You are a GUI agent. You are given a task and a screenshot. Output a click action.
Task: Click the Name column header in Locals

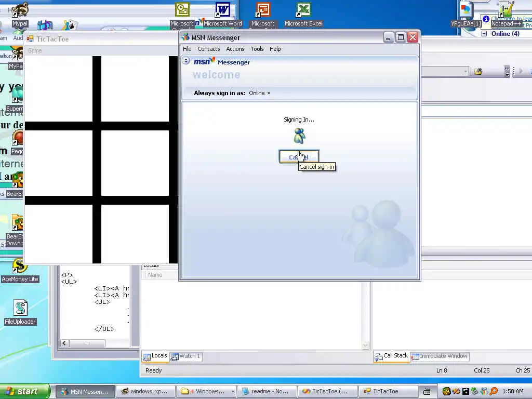point(155,275)
